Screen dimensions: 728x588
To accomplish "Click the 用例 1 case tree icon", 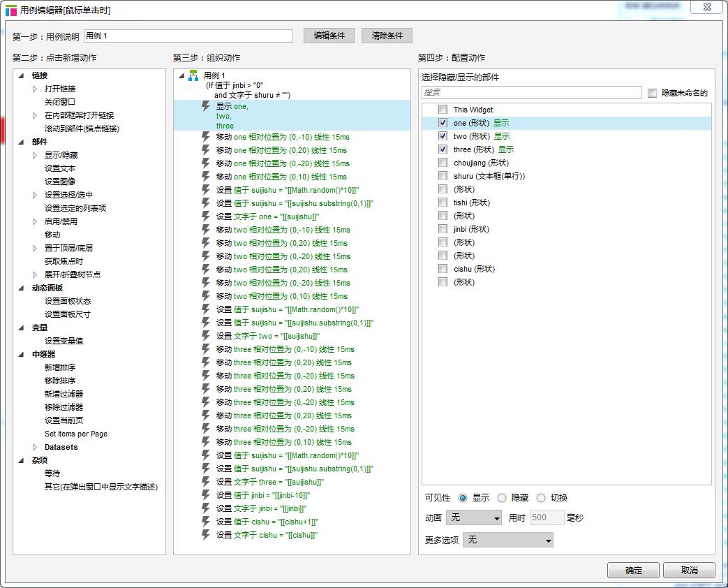I will pyautogui.click(x=193, y=75).
